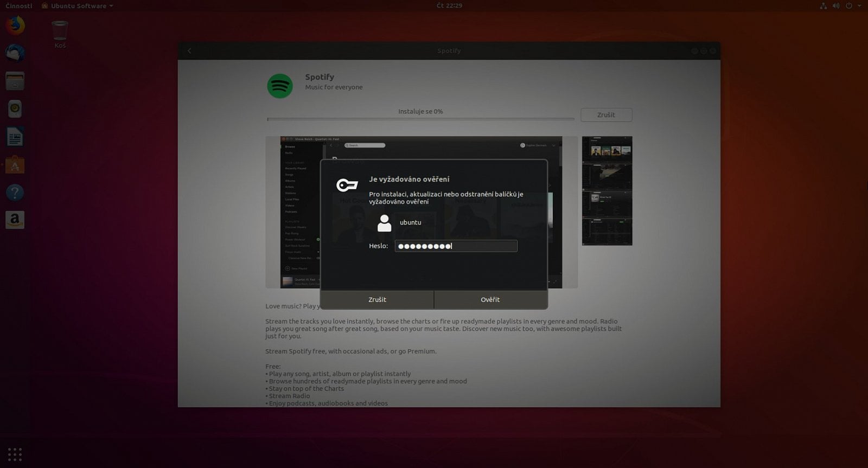Click the key authentication icon

coord(347,185)
